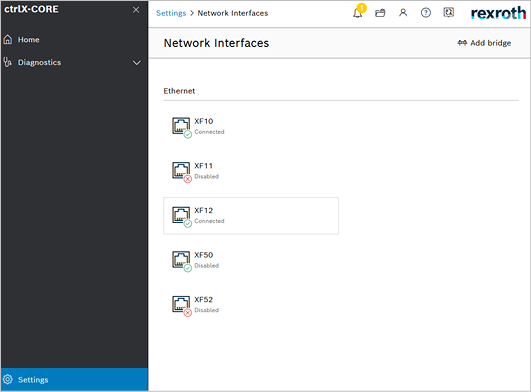The image size is (531, 392).
Task: Open the user account icon
Action: pyautogui.click(x=403, y=13)
